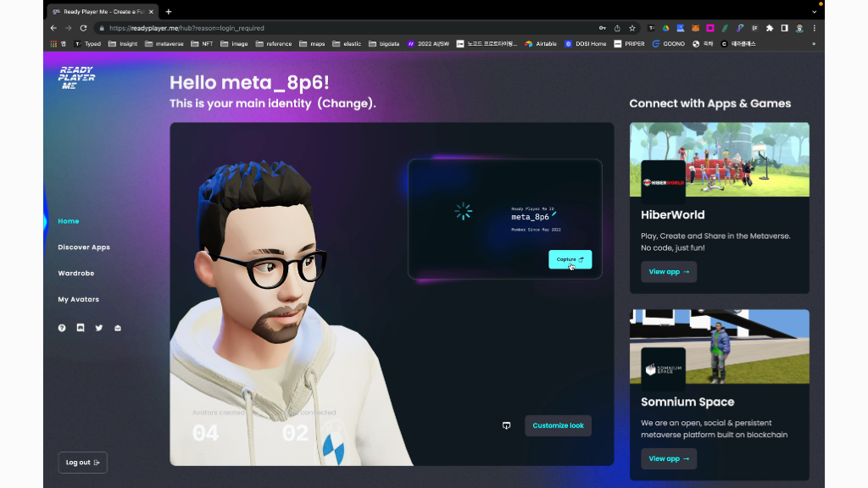Open the help question mark icon in sidebar
Viewport: 868px width, 488px height.
click(62, 328)
